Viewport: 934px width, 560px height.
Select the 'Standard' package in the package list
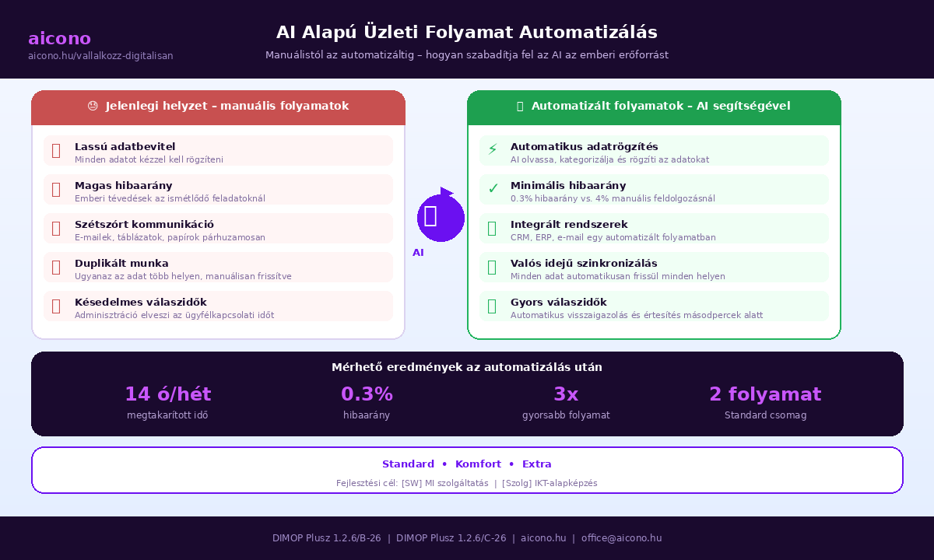[x=408, y=464]
